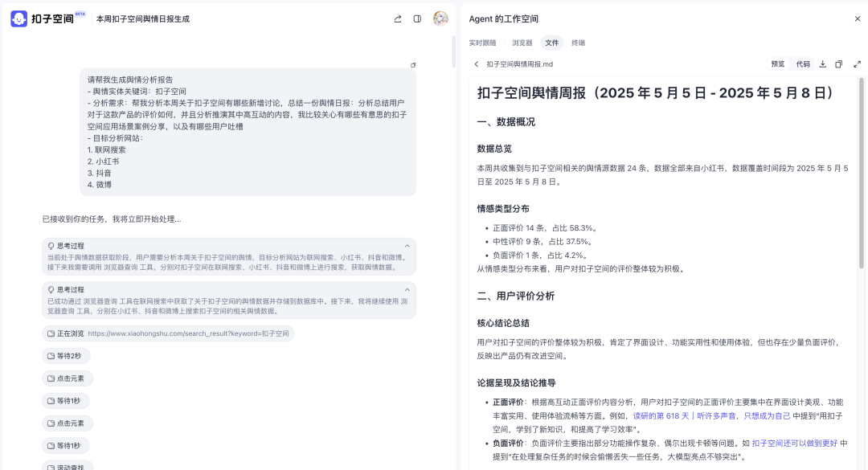Image resolution: width=868 pixels, height=470 pixels.
Task: Open the 终端 tab
Action: pyautogui.click(x=579, y=43)
